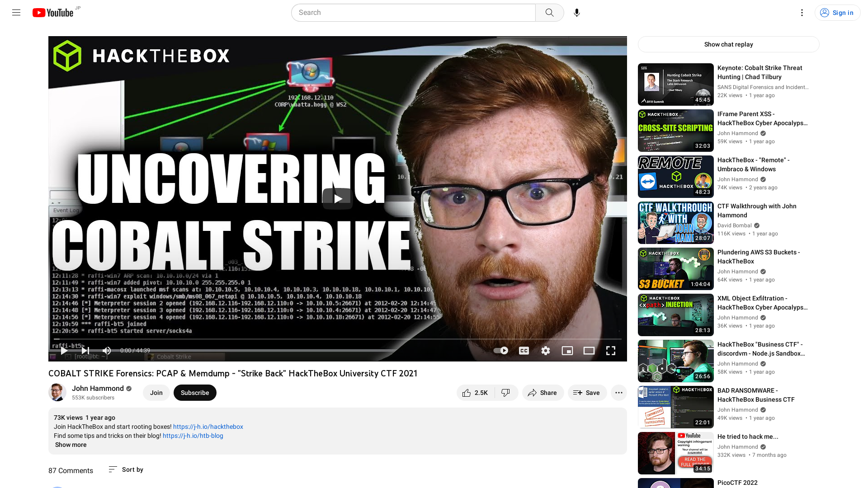The width and height of the screenshot is (868, 488).
Task: Open Keynote Cobalt Strike Threat Hunting thumbnail
Action: click(675, 84)
